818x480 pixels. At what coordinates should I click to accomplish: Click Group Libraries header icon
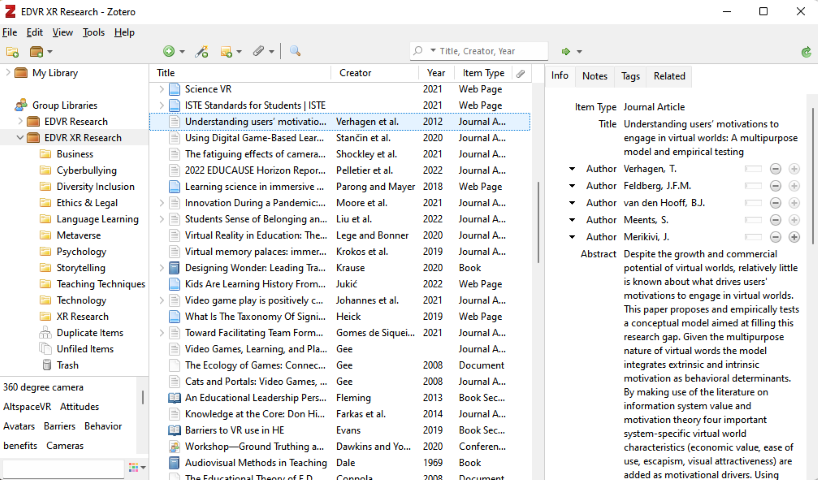click(x=21, y=105)
